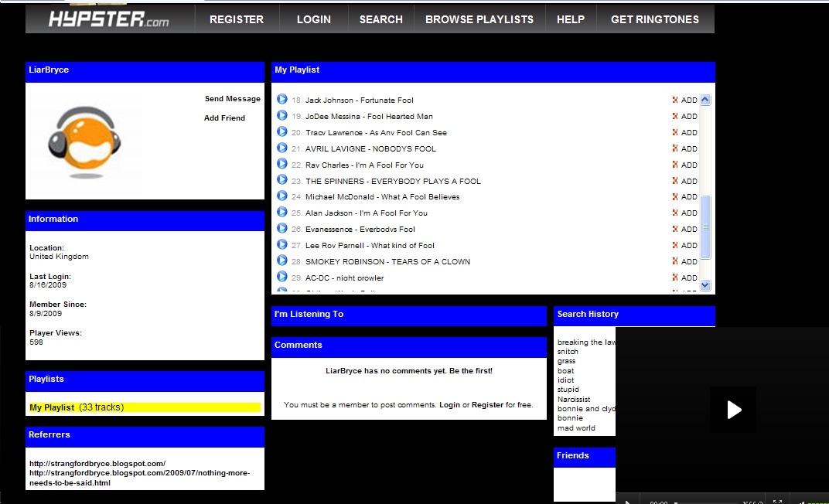This screenshot has height=504, width=829.
Task: Open the REGISTER menu item
Action: click(x=237, y=19)
